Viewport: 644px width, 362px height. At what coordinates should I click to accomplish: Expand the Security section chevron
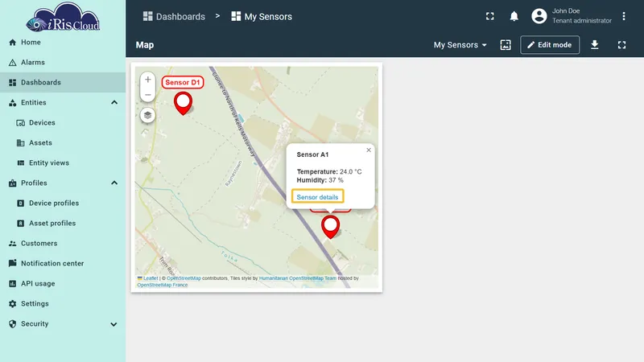pyautogui.click(x=114, y=324)
